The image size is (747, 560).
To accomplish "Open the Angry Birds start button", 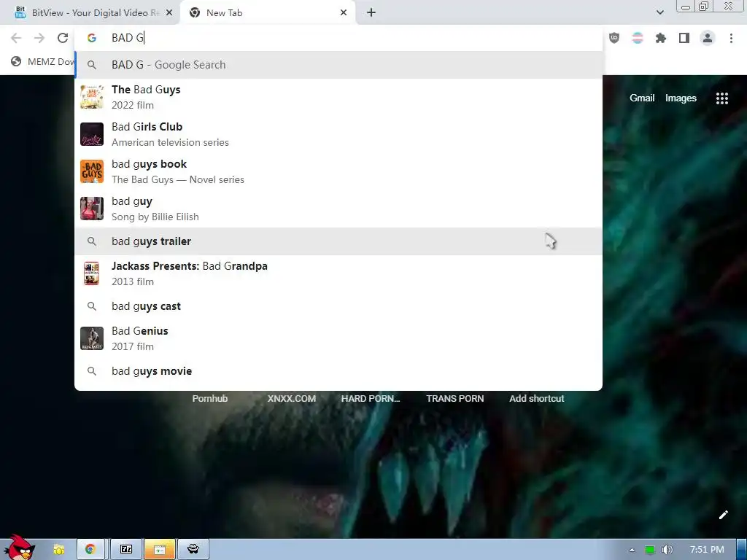I will point(18,548).
